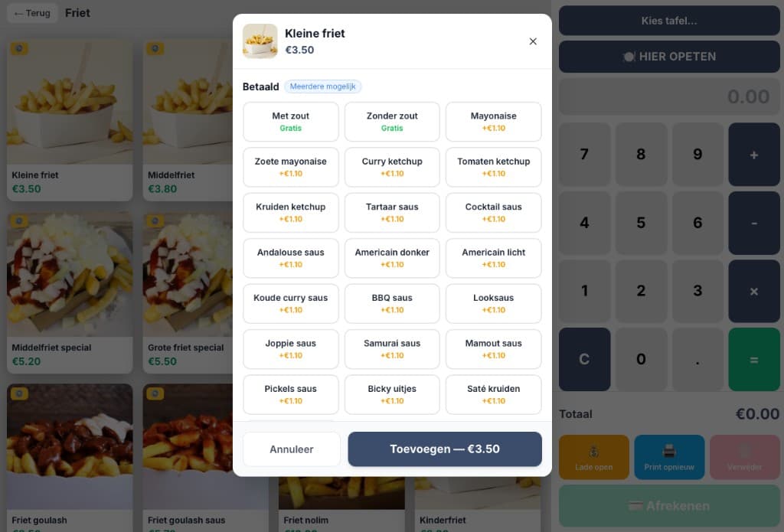The height and width of the screenshot is (532, 784).
Task: Click the yellow badge on Kleine friet card
Action: tap(19, 48)
